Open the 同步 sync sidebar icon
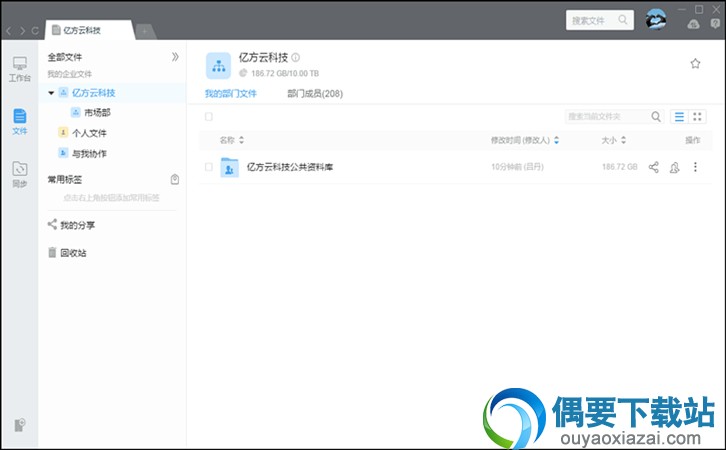Viewport: 726px width, 450px height. pyautogui.click(x=20, y=175)
